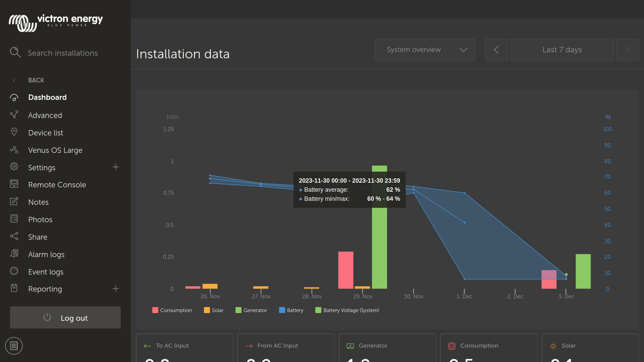This screenshot has height=362, width=644.
Task: Open the Reporting menu item
Action: coord(45,289)
